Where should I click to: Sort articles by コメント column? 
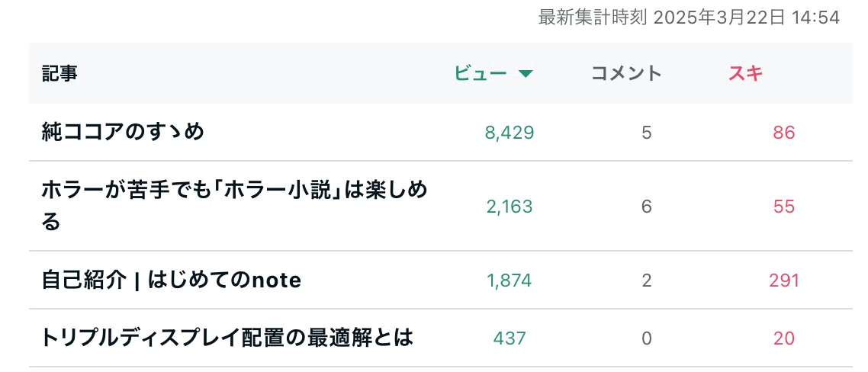pos(626,73)
